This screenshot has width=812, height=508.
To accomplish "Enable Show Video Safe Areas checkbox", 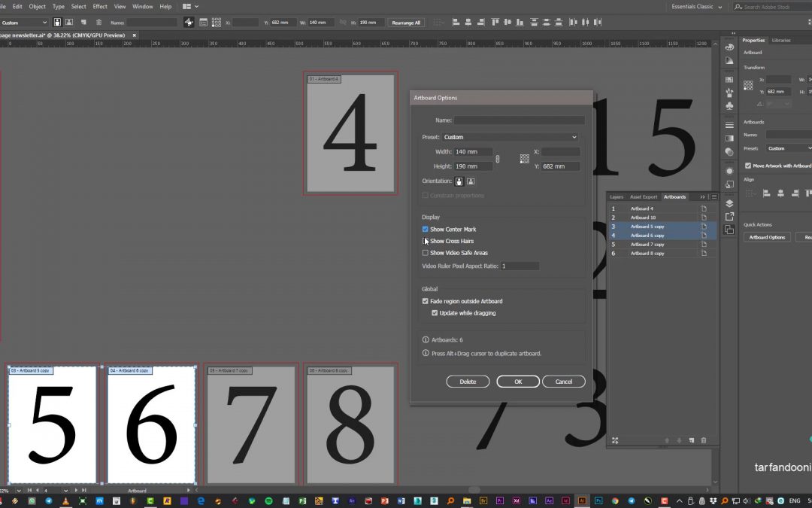I will pos(425,253).
